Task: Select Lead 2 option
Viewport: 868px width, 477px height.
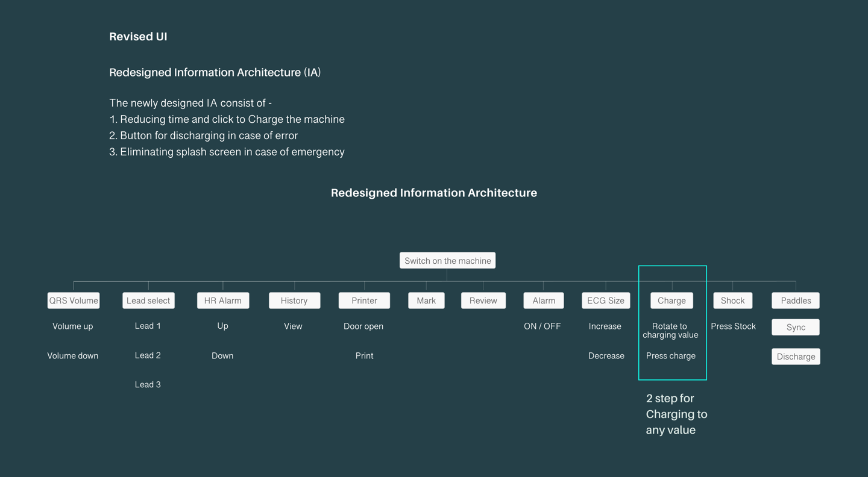Action: point(148,355)
